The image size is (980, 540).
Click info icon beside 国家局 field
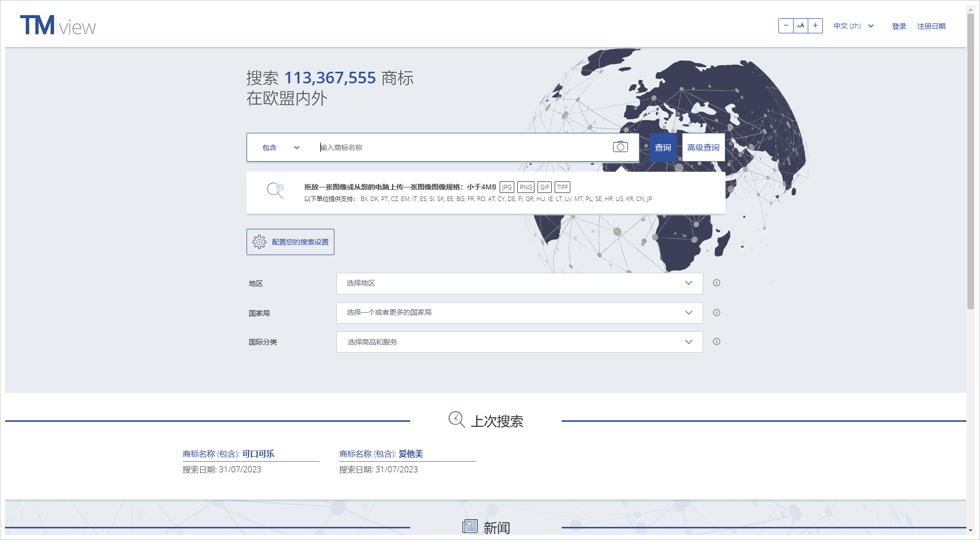(x=716, y=313)
